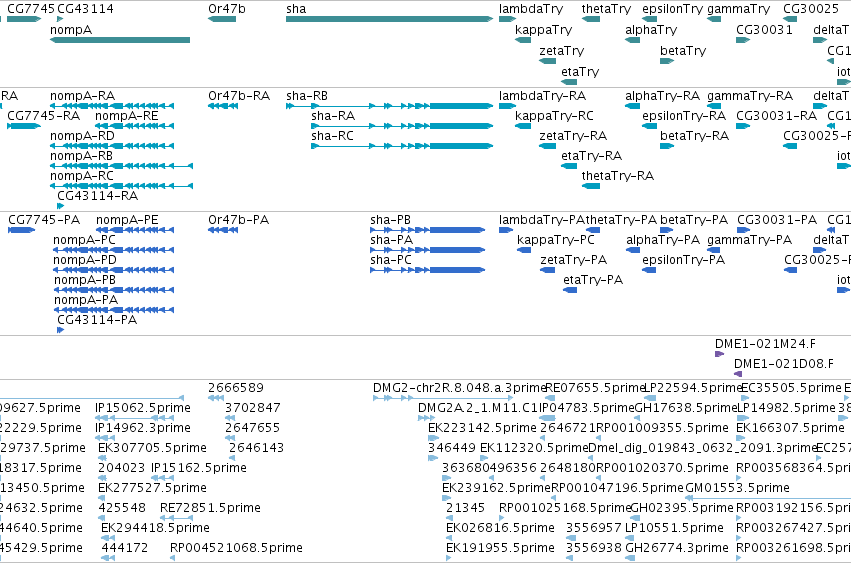The image size is (851, 563).
Task: Select the sha-RB transcript
Action: [389, 106]
